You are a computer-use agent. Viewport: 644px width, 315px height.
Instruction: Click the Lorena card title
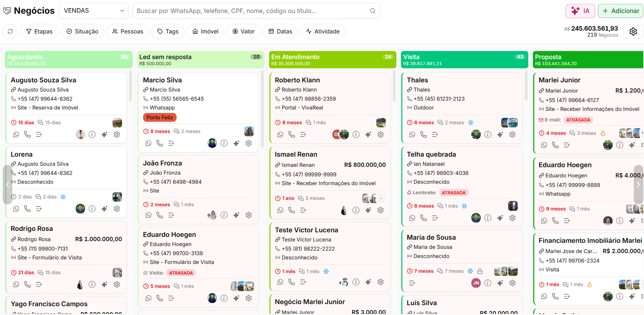pyautogui.click(x=21, y=155)
